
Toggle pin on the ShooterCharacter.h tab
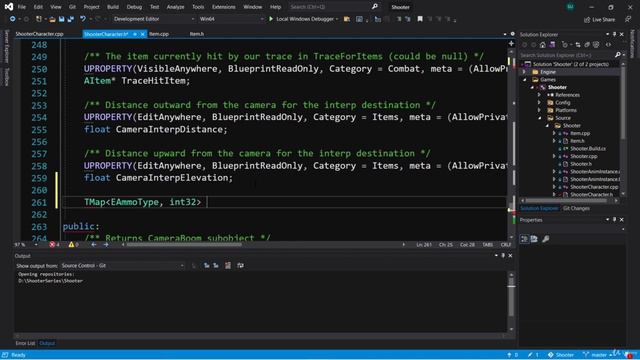pyautogui.click(x=135, y=34)
